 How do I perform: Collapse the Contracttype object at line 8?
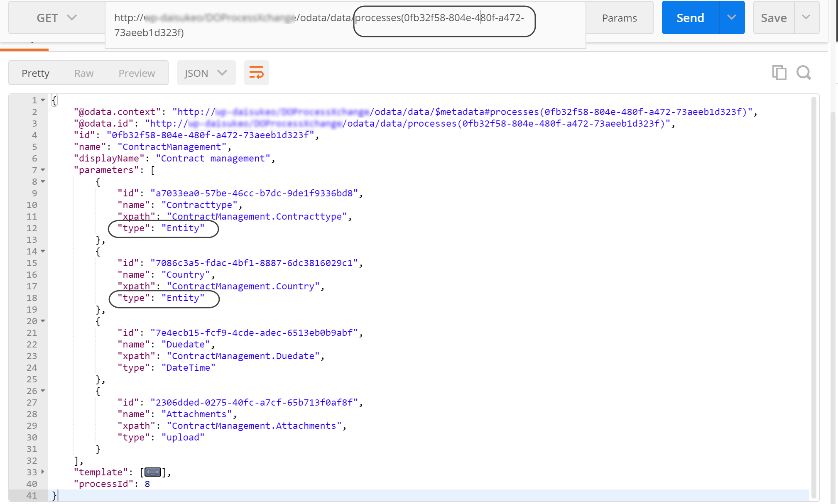pos(43,181)
